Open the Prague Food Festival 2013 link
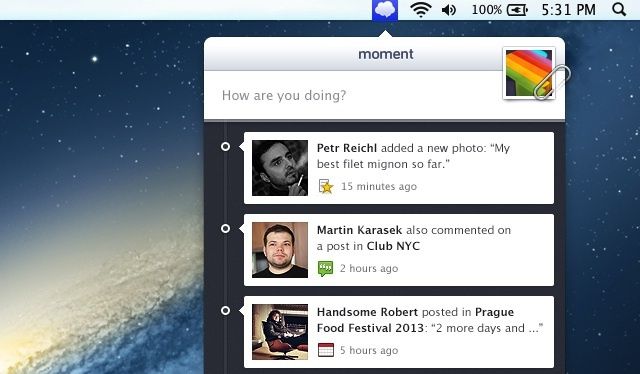Image resolution: width=640 pixels, height=374 pixels. 415,320
